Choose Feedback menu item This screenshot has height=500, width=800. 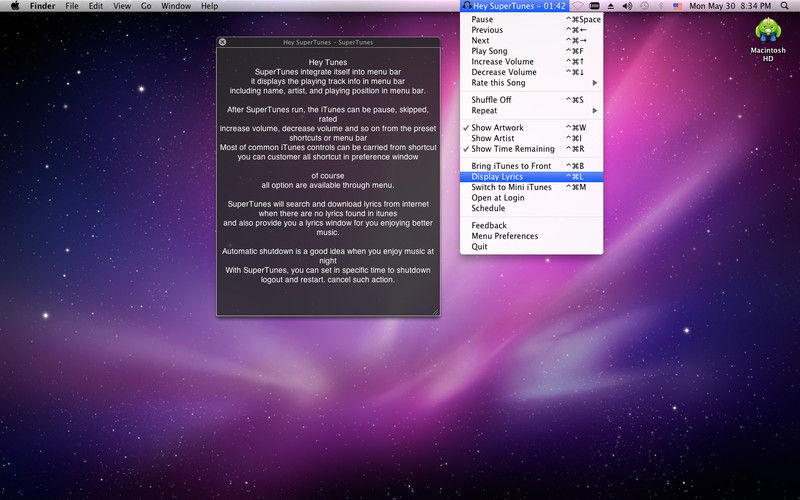point(531,226)
